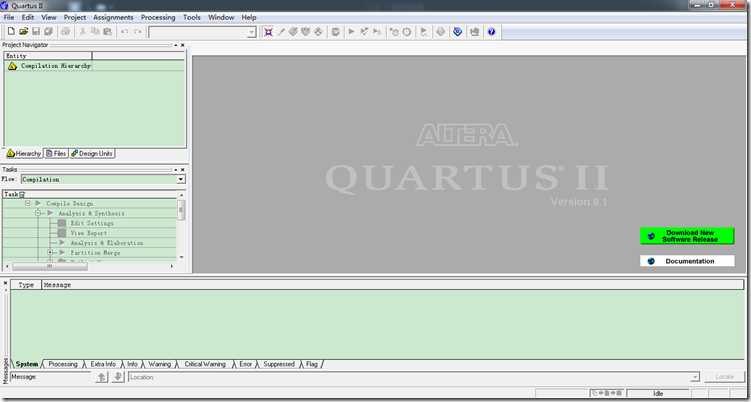Click the New file toolbar icon
The height and width of the screenshot is (402, 751).
coord(11,32)
